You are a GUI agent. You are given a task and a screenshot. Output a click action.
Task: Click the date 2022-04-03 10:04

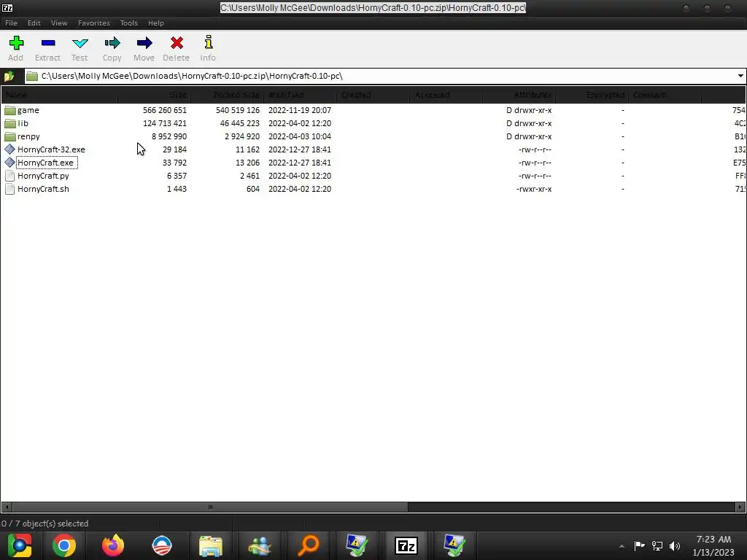300,136
